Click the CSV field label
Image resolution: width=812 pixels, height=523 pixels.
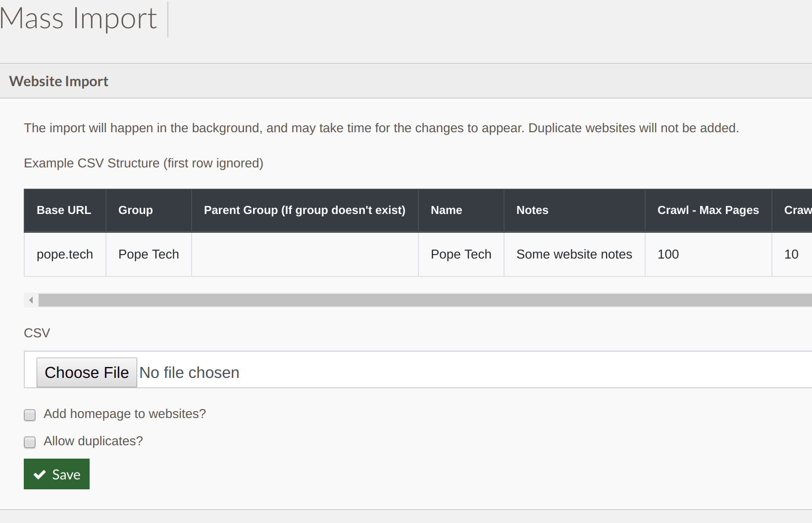37,333
